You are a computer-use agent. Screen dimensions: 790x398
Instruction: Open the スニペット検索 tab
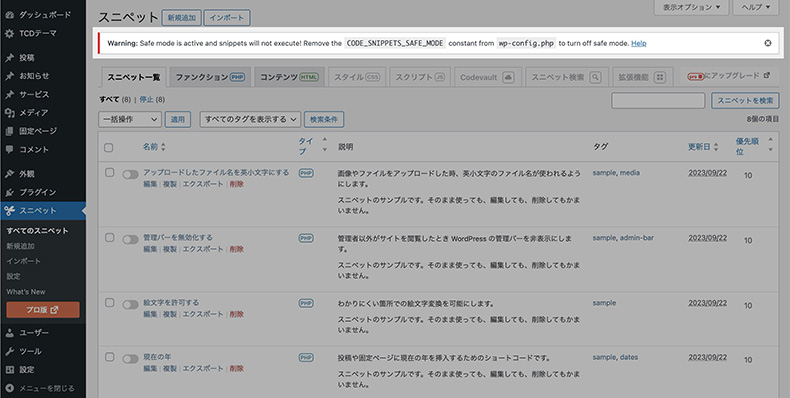[567, 77]
